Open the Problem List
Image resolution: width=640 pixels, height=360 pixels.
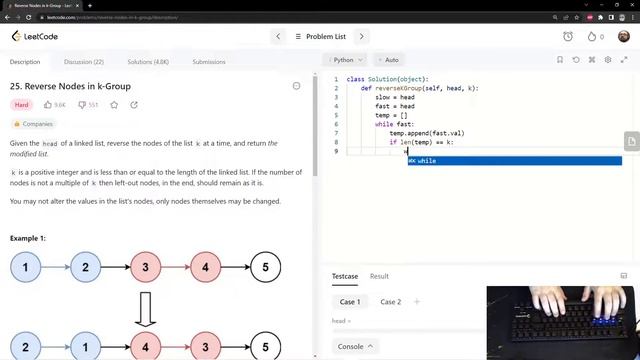320,36
